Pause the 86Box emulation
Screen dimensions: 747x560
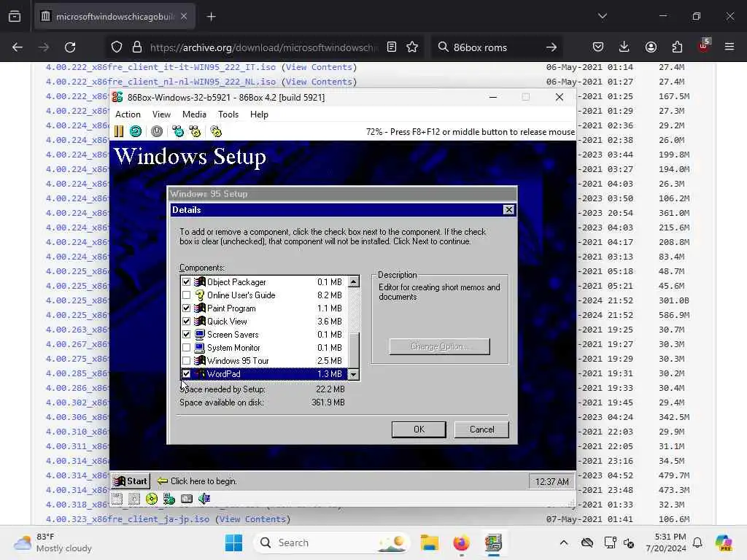(119, 131)
